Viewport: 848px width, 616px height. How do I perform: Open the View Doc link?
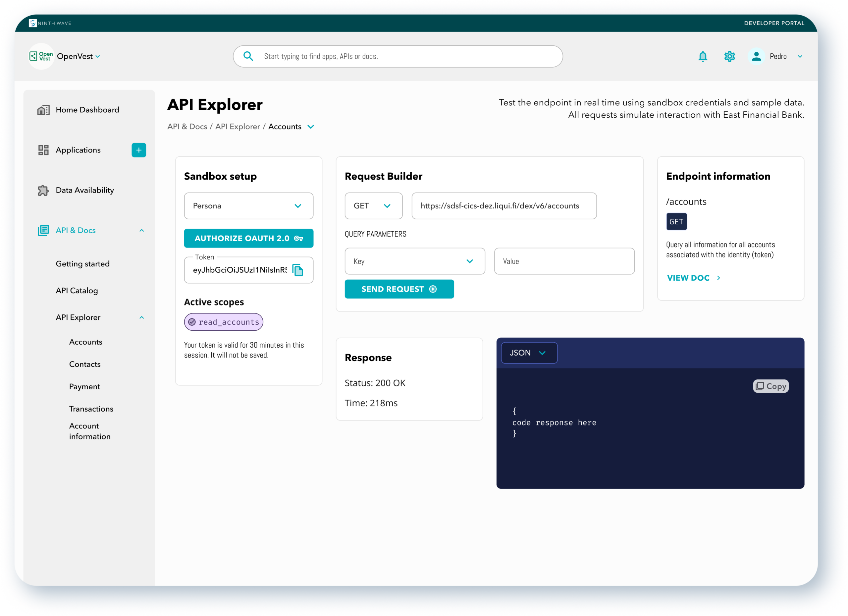693,278
